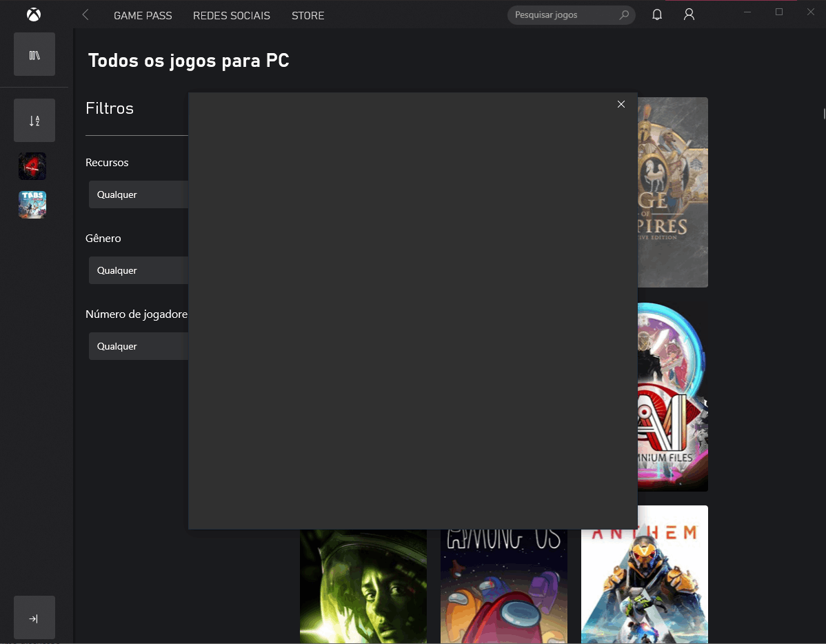Open My Library sidebar icon

click(34, 54)
